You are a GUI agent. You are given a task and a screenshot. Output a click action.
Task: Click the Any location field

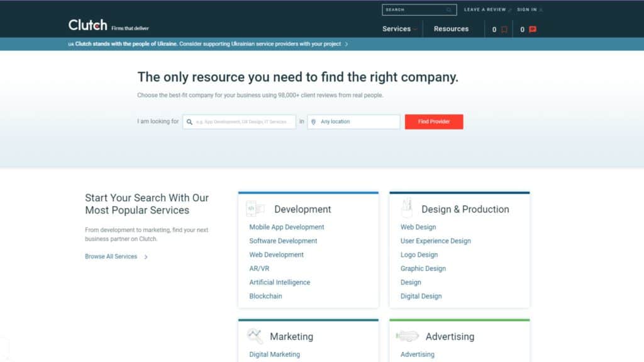point(353,122)
